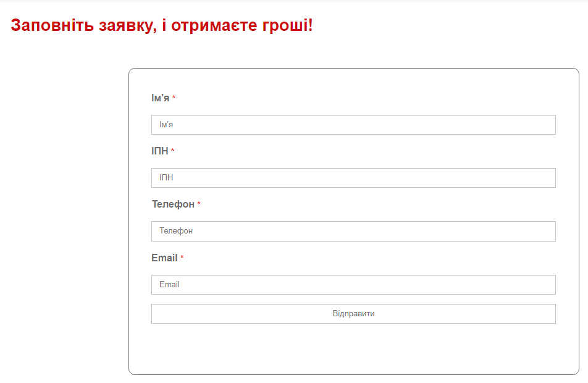Image resolution: width=588 pixels, height=383 pixels.
Task: Focus the Телефон phone input field
Action: point(353,231)
